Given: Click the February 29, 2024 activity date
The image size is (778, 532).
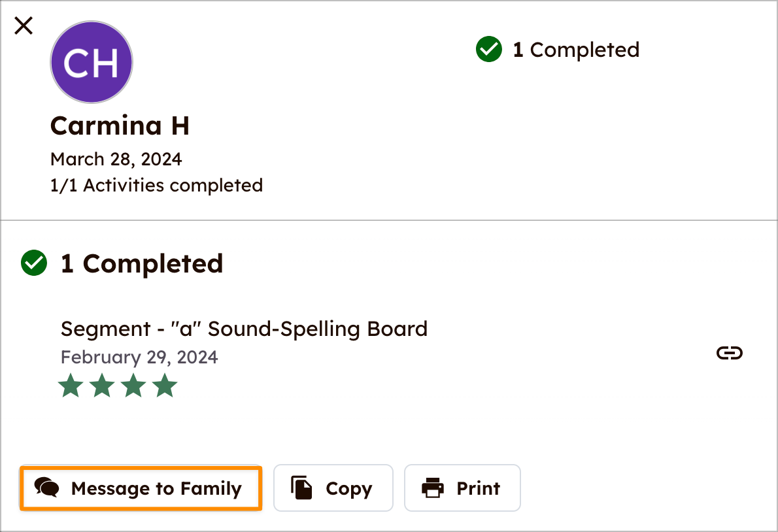Looking at the screenshot, I should pos(139,357).
